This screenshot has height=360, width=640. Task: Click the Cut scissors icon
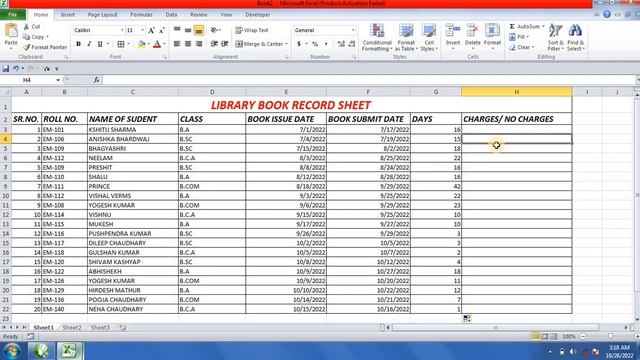[27, 27]
